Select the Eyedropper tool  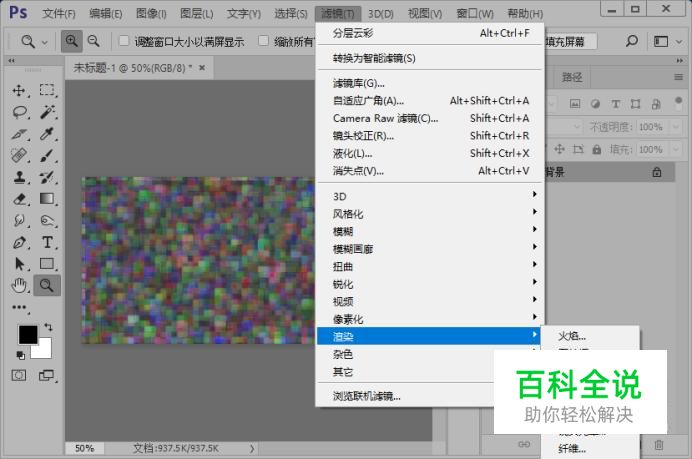(x=47, y=134)
